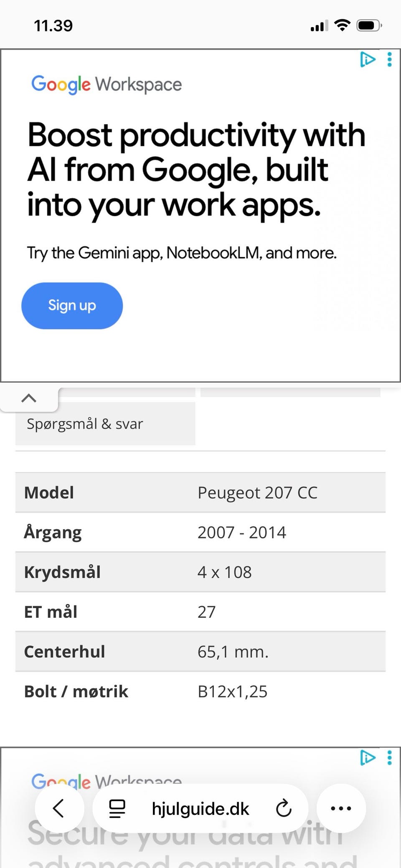Viewport: 401px width, 868px height.
Task: Tap the hjulguide.dk address field
Action: (x=200, y=809)
